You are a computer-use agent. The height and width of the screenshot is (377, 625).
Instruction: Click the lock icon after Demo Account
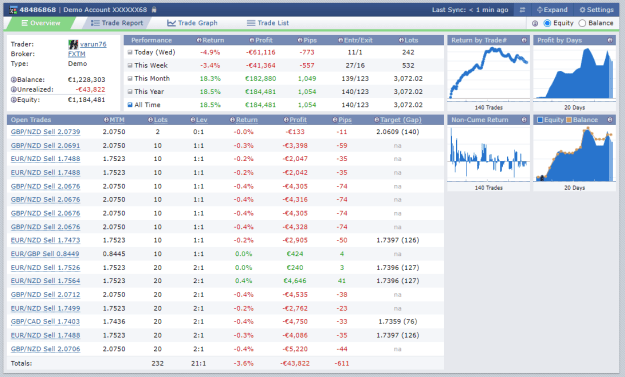(154, 10)
